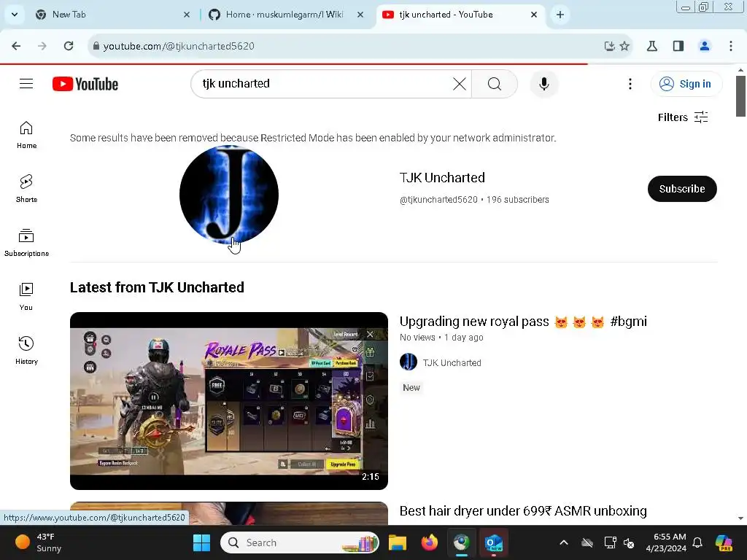Open the search Filters

point(683,117)
